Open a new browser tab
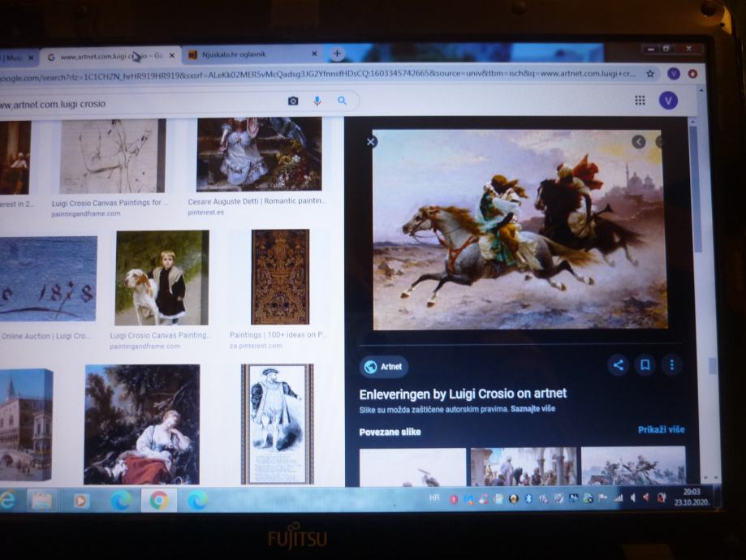746x560 pixels. pyautogui.click(x=337, y=54)
